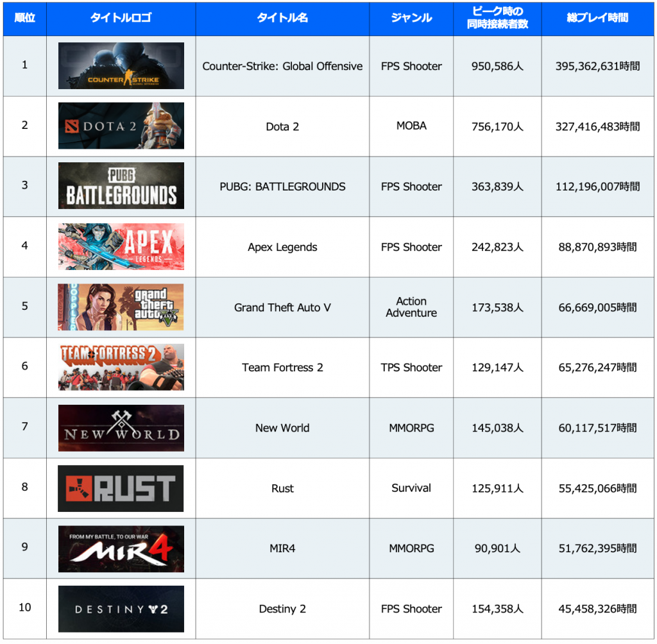The height and width of the screenshot is (644, 657).
Task: Click the 順位 column header
Action: click(x=25, y=18)
